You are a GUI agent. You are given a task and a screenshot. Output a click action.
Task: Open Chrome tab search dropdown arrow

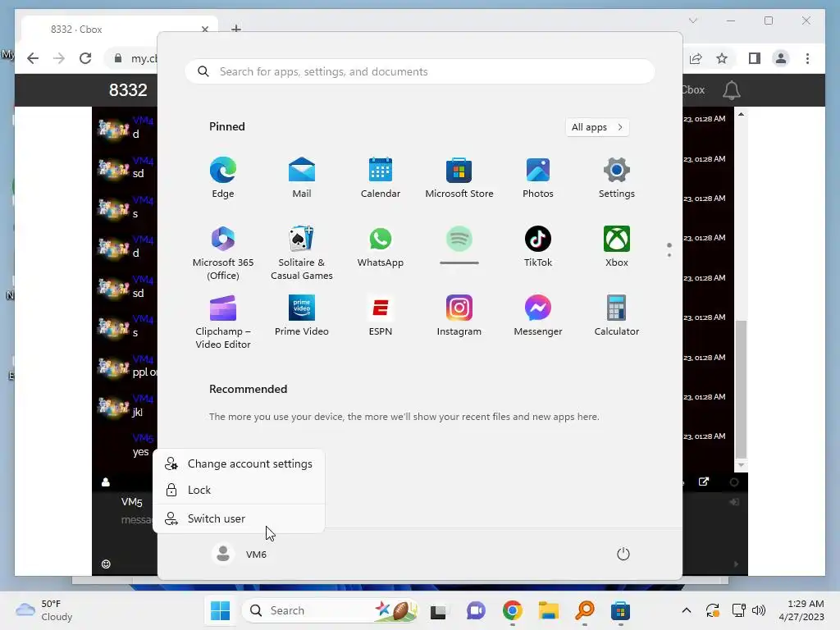(692, 21)
